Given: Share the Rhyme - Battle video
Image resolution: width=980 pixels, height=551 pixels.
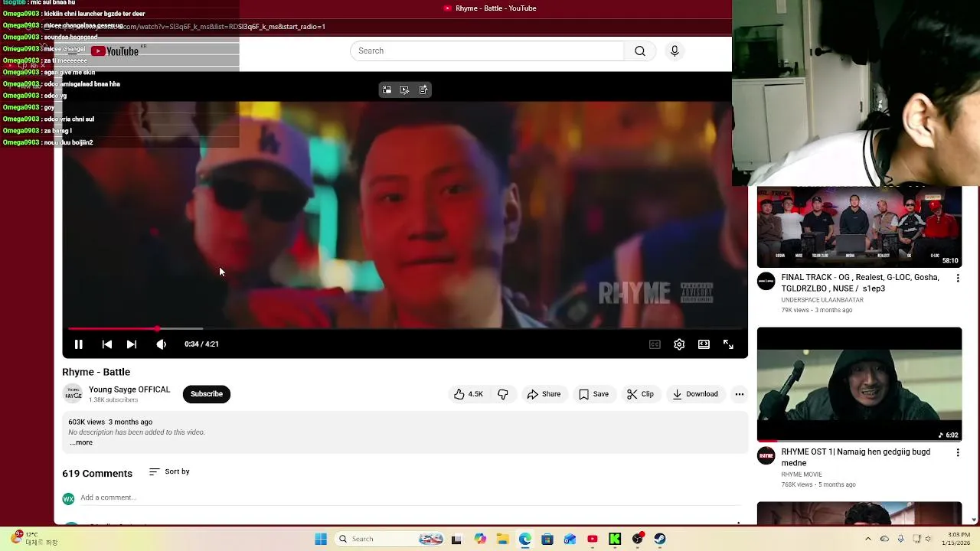Looking at the screenshot, I should [544, 394].
